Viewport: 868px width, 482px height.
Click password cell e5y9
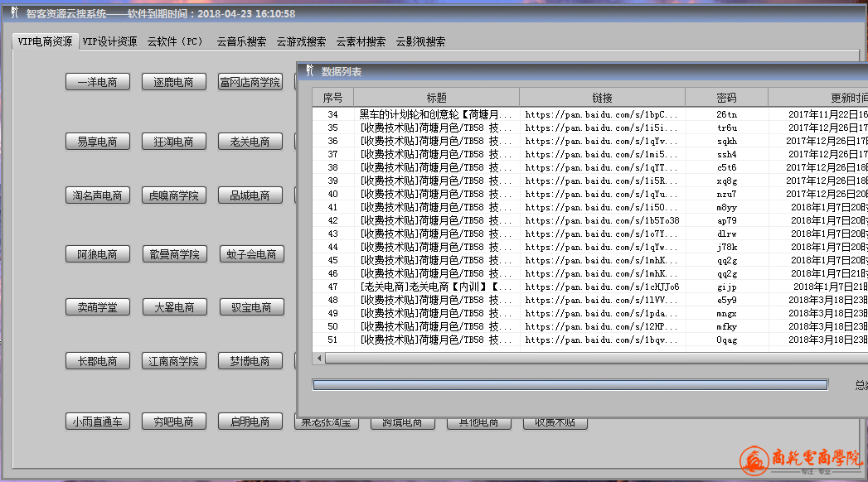[727, 300]
